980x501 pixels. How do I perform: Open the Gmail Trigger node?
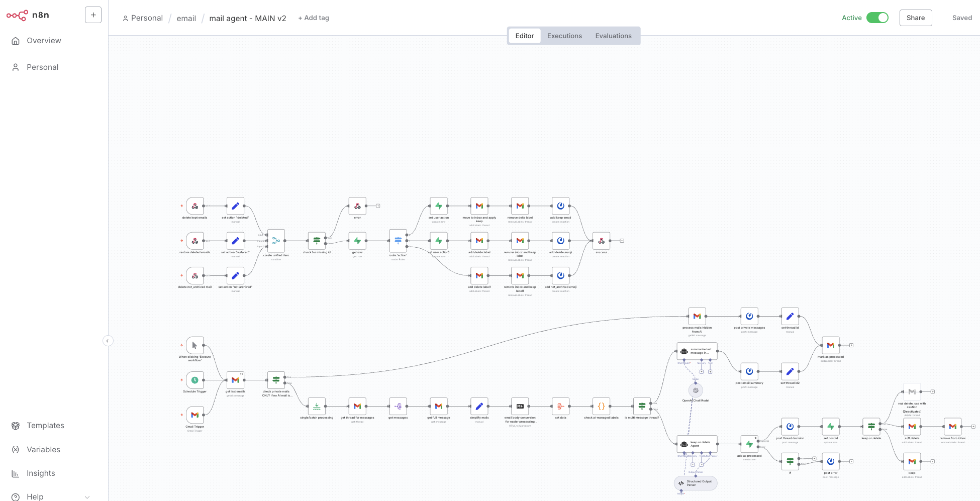pos(194,415)
